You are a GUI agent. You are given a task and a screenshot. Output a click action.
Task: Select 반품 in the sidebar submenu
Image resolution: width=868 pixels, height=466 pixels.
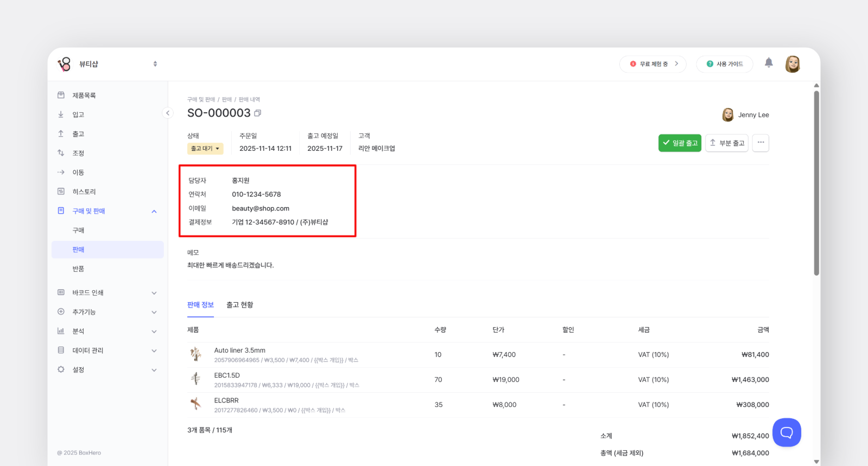tap(78, 269)
